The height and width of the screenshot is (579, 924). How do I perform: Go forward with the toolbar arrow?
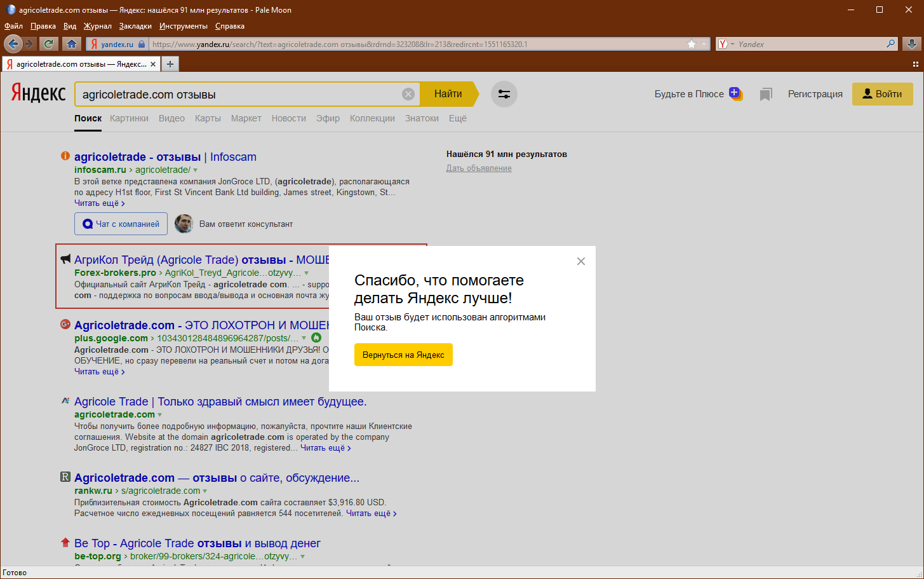[29, 44]
